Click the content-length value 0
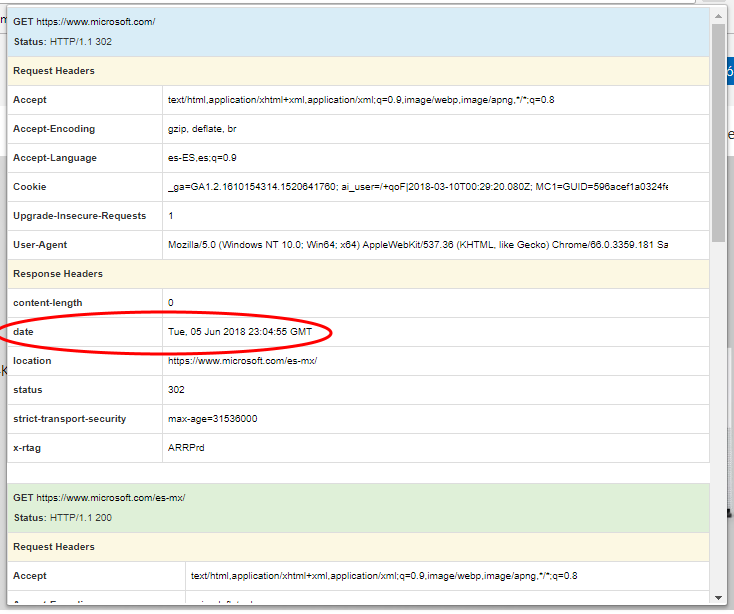Viewport: 734px width, 614px height. pyautogui.click(x=171, y=303)
